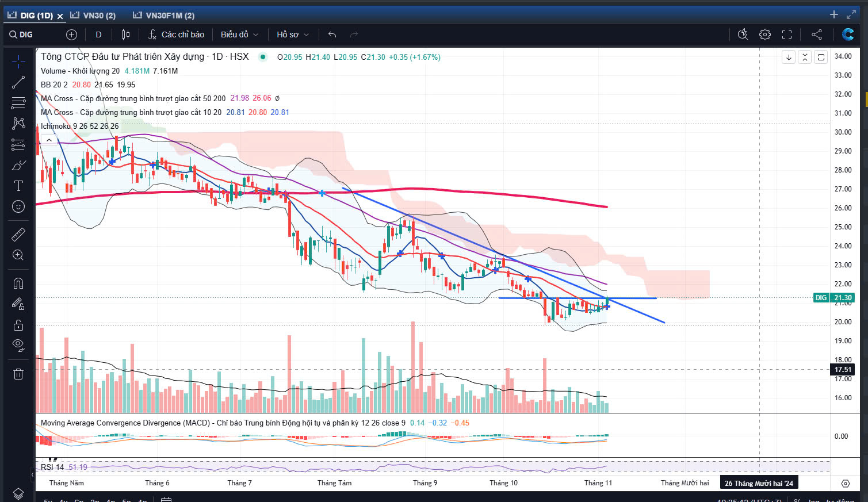Redo the chart action
Screen dimensions: 868x502
pyautogui.click(x=354, y=35)
